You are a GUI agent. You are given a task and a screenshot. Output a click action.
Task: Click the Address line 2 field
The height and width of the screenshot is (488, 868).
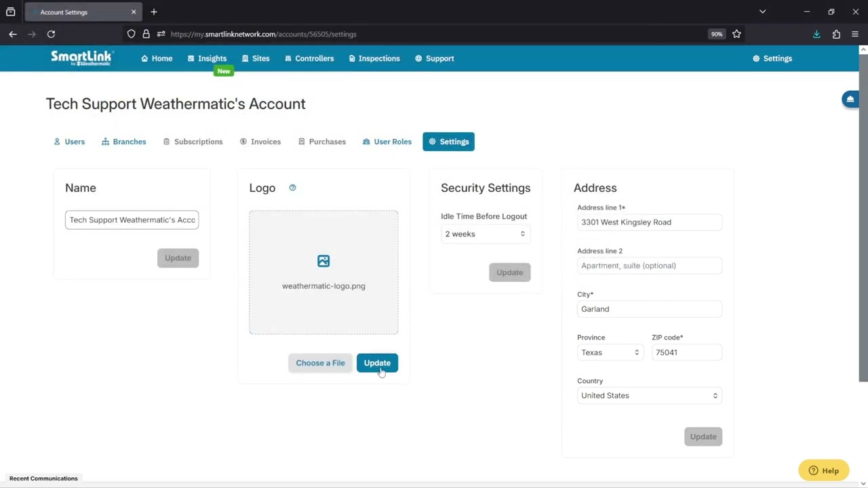(650, 266)
